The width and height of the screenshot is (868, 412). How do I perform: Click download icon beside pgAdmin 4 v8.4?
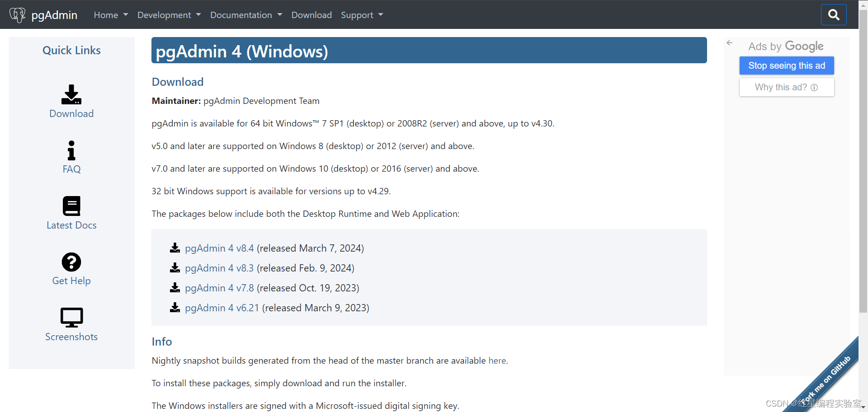(x=175, y=248)
